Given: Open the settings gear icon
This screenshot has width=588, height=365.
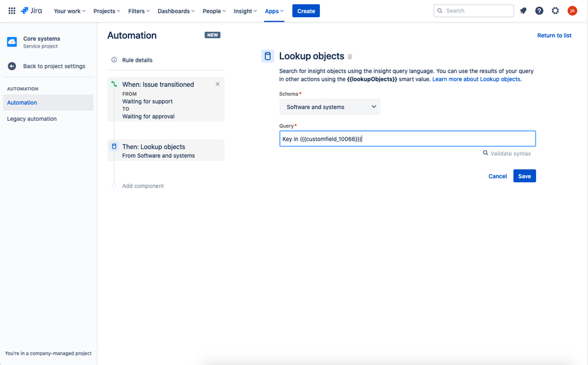Looking at the screenshot, I should [x=556, y=11].
